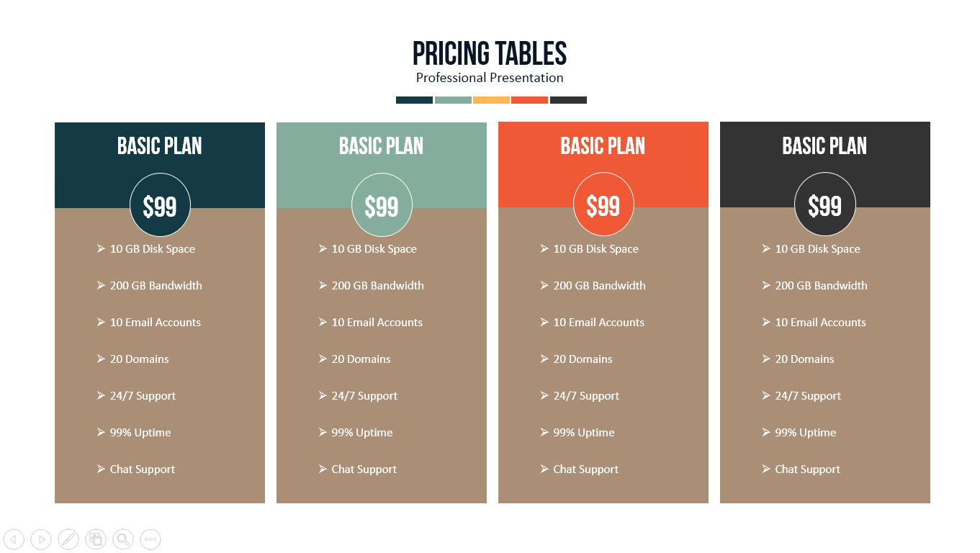Click 200 GB Bandwidth in the first column
The image size is (980, 553).
(x=156, y=286)
